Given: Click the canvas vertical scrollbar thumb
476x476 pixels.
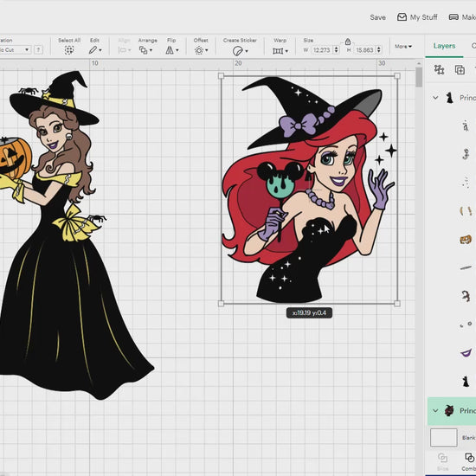Looking at the screenshot, I should tap(419, 77).
